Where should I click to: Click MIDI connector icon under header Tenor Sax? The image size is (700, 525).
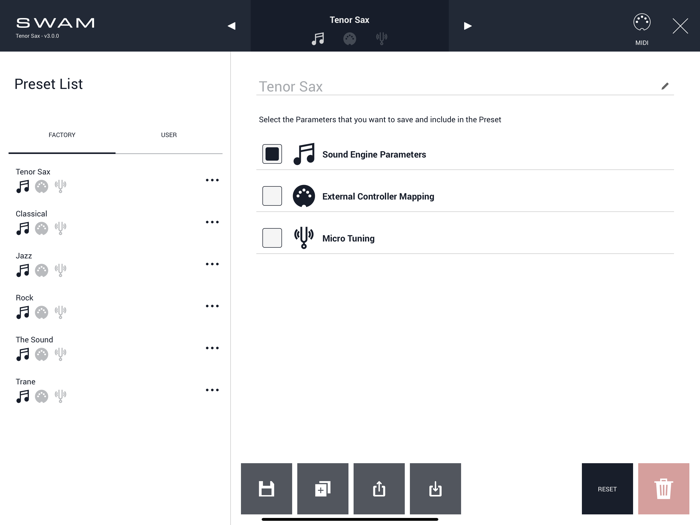(x=350, y=39)
